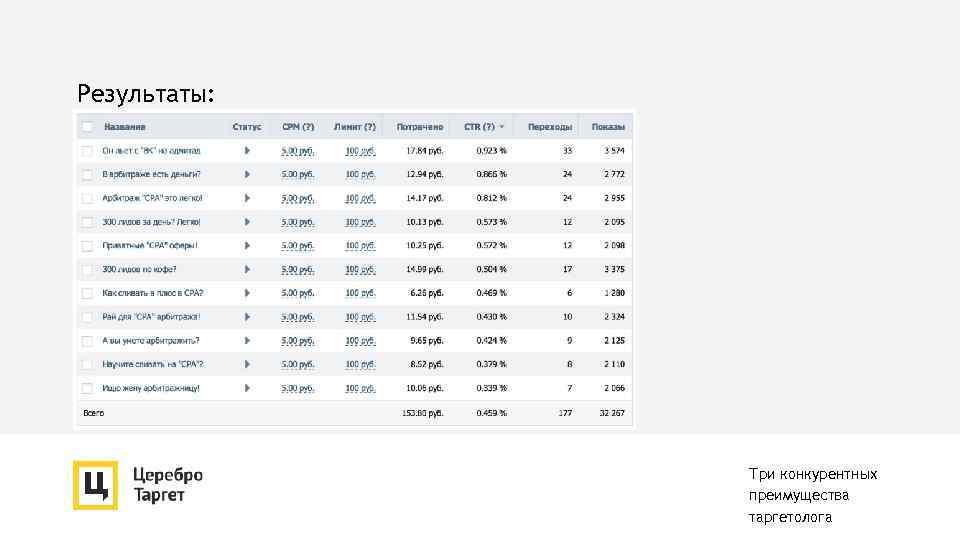This screenshot has width=960, height=540.
Task: Open the ad 'А вы умеете арбитражить?'
Action: [151, 341]
